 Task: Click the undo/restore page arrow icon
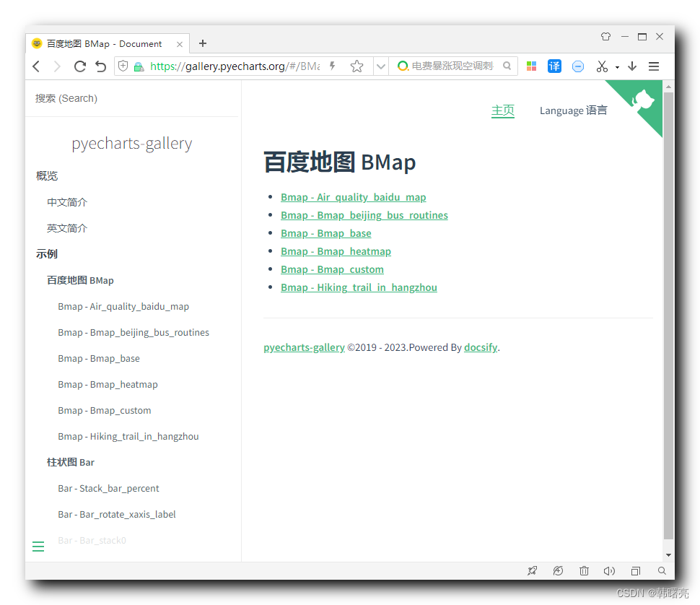coord(101,66)
